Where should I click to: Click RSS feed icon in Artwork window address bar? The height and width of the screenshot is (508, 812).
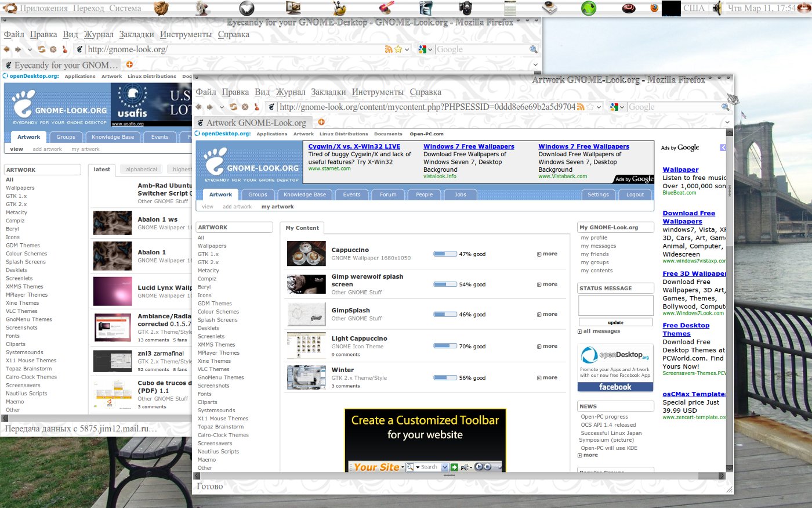click(581, 107)
